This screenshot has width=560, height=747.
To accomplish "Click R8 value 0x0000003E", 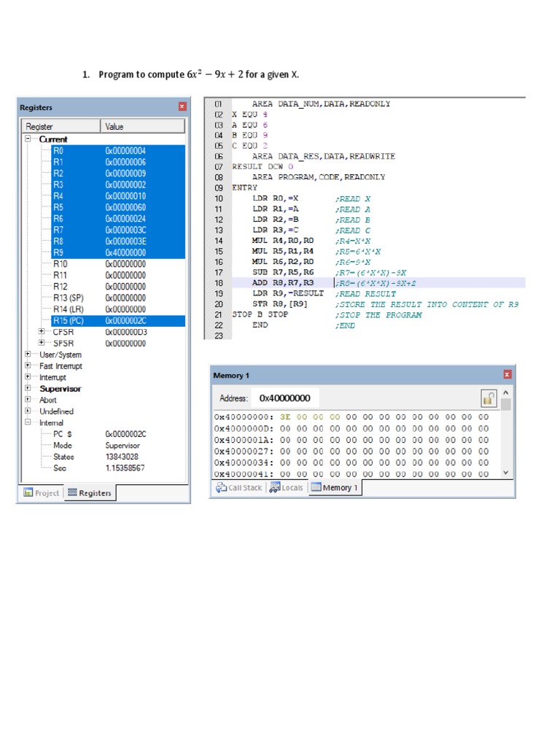I will click(125, 241).
